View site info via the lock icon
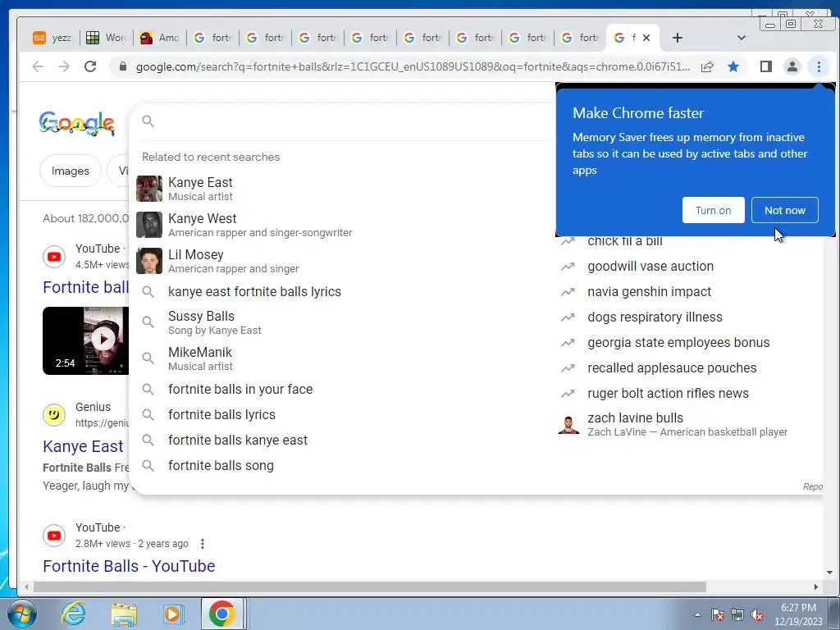The height and width of the screenshot is (630, 840). (123, 66)
